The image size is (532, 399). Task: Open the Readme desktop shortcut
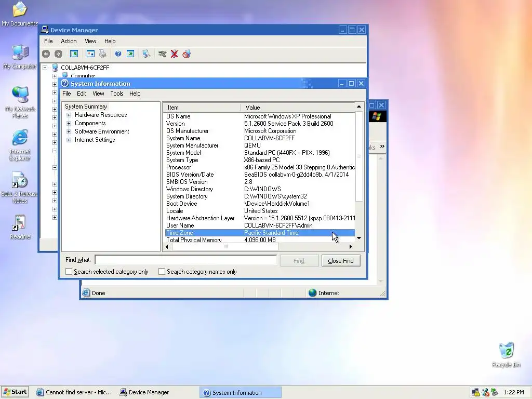(19, 222)
